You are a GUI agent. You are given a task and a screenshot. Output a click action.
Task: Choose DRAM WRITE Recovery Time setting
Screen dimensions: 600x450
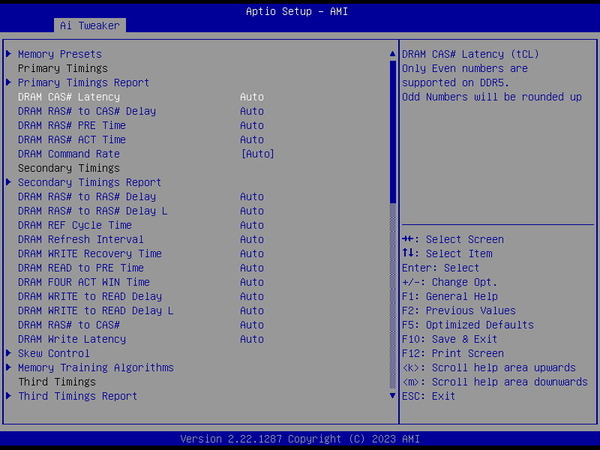coord(89,254)
